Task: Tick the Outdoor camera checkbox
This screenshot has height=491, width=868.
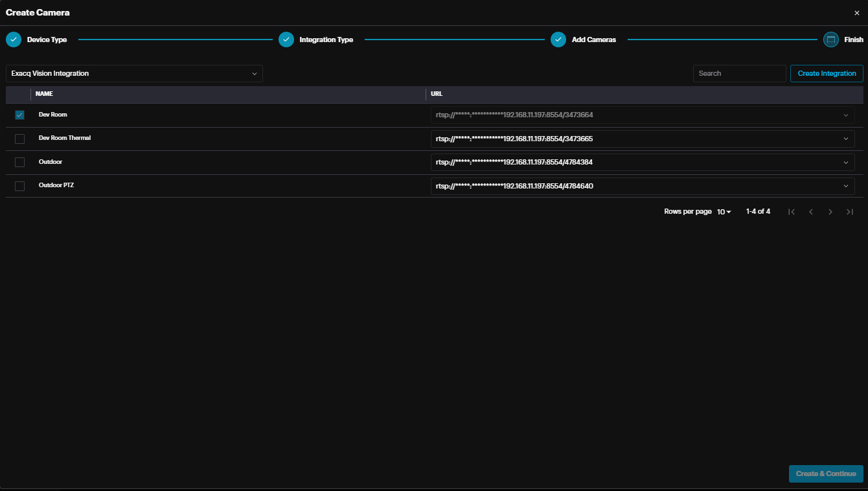Action: 19,162
